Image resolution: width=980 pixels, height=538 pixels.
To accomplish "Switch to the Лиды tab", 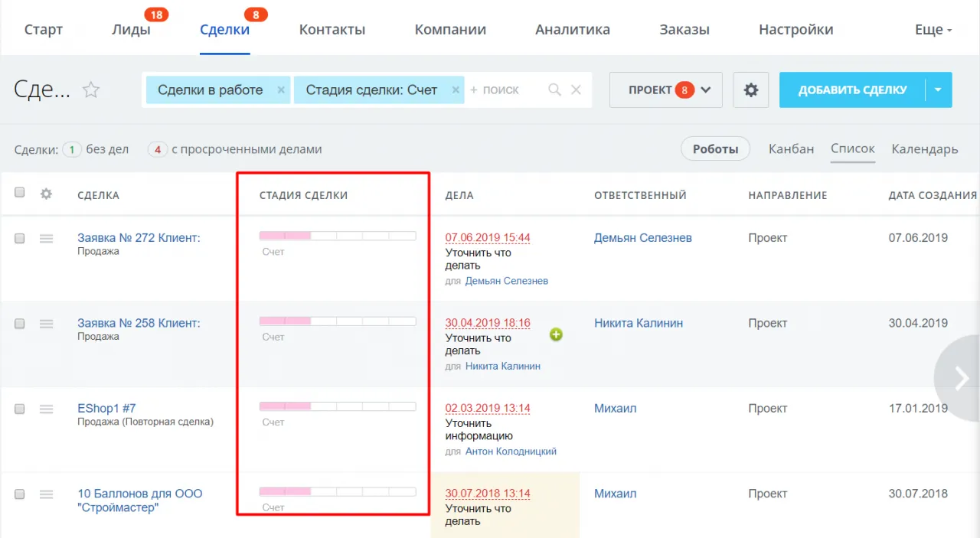I will point(131,30).
